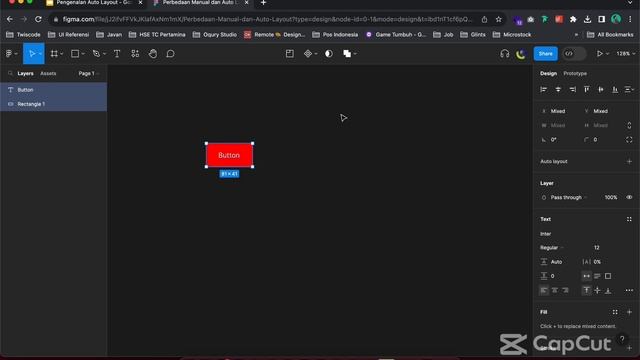Click the Boolean union icon
This screenshot has height=360, width=640.
click(x=347, y=53)
